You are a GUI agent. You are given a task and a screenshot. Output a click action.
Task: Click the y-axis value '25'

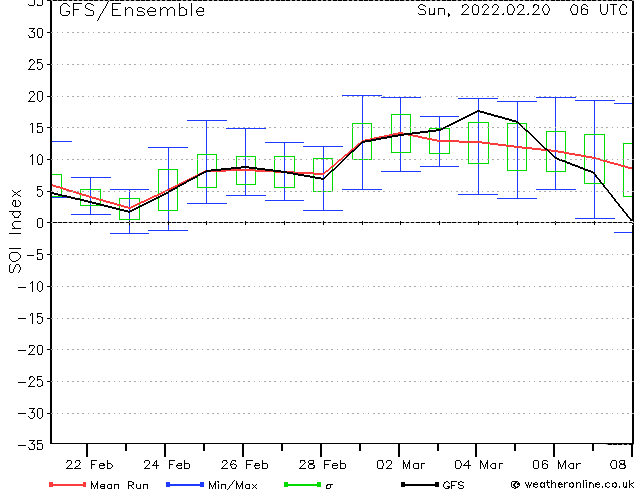click(x=36, y=65)
